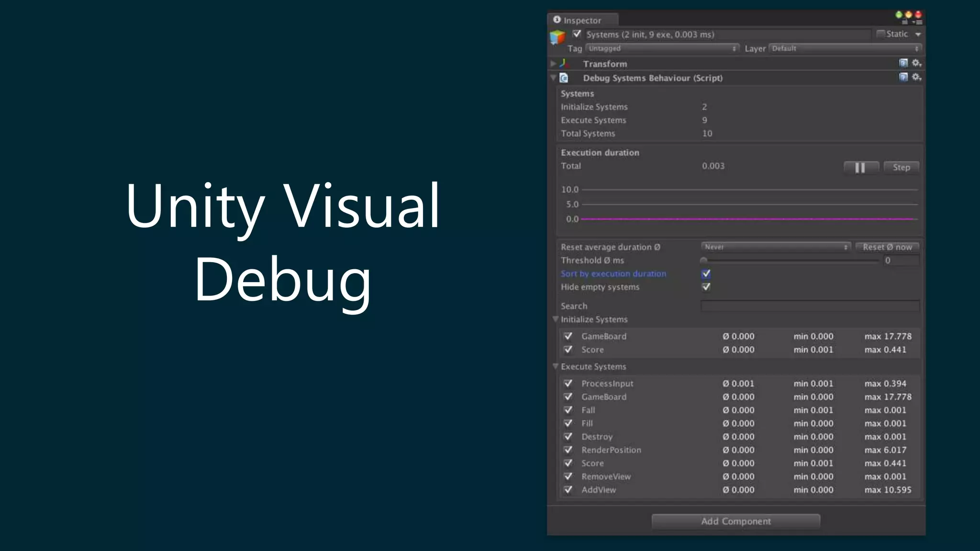Disable ProcessInput execute system
Image resolution: width=980 pixels, height=551 pixels.
(x=568, y=384)
